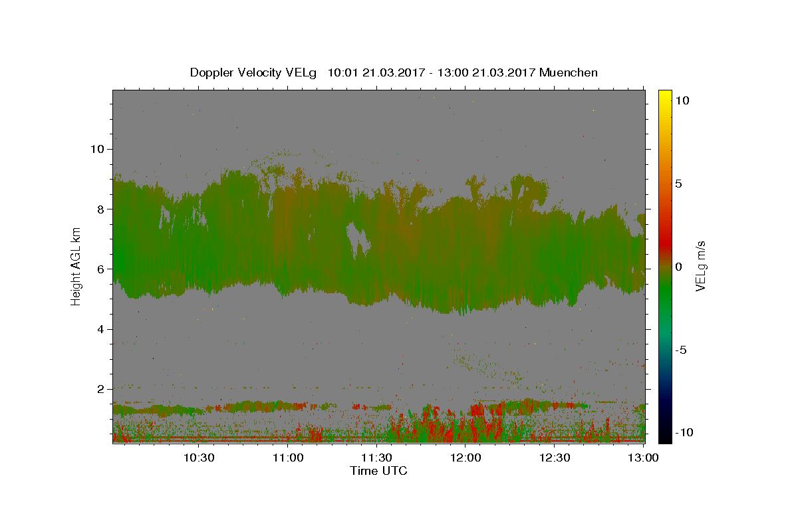Click the '10:30' time axis label

coord(198,458)
